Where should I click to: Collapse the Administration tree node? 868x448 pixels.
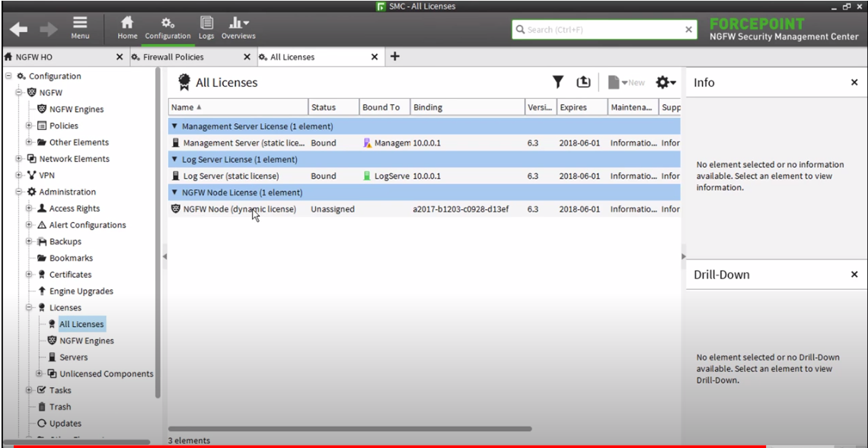point(18,192)
